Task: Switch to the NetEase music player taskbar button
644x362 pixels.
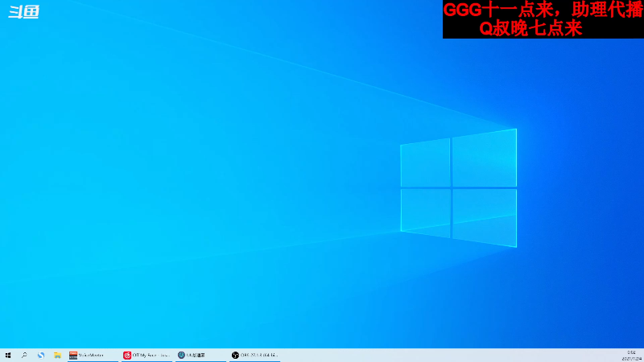Action: click(x=147, y=355)
